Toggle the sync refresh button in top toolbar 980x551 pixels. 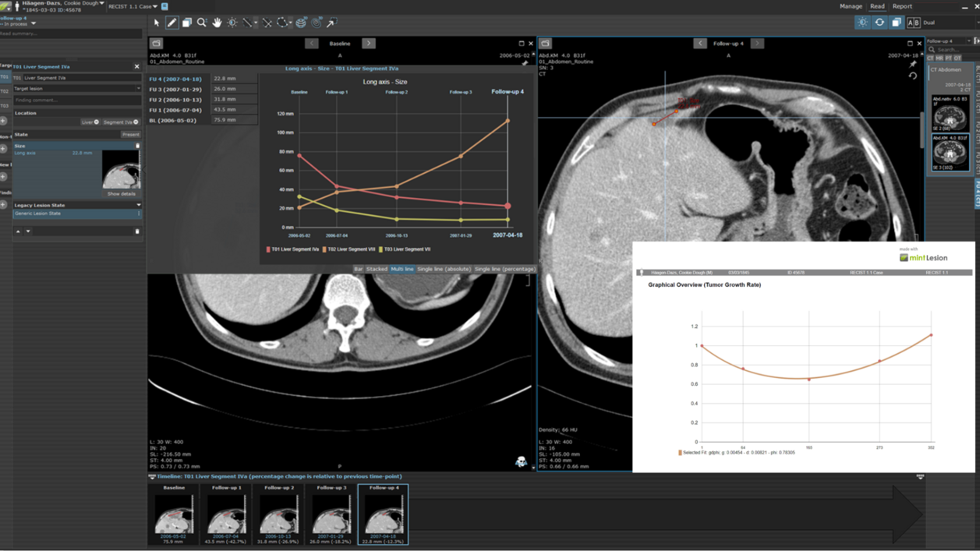pyautogui.click(x=879, y=23)
